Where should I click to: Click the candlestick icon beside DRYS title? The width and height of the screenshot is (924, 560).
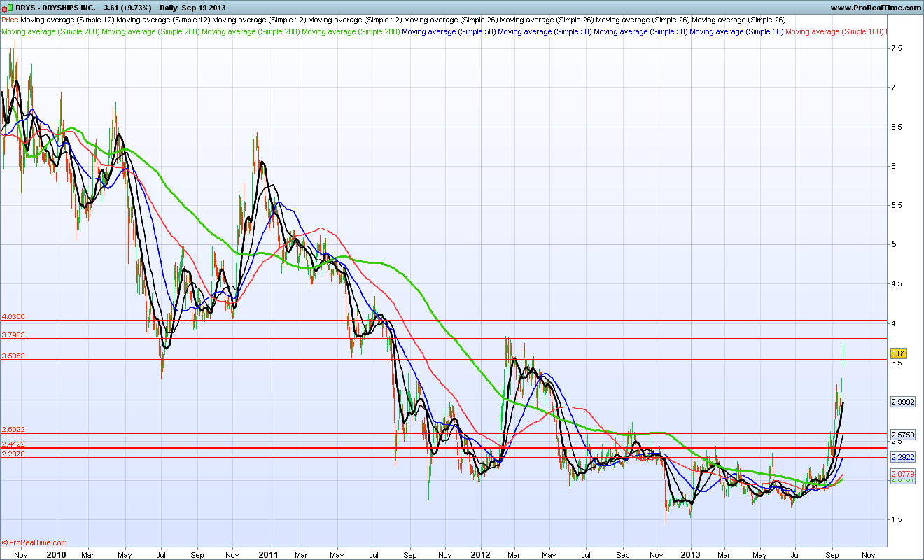tap(8, 8)
